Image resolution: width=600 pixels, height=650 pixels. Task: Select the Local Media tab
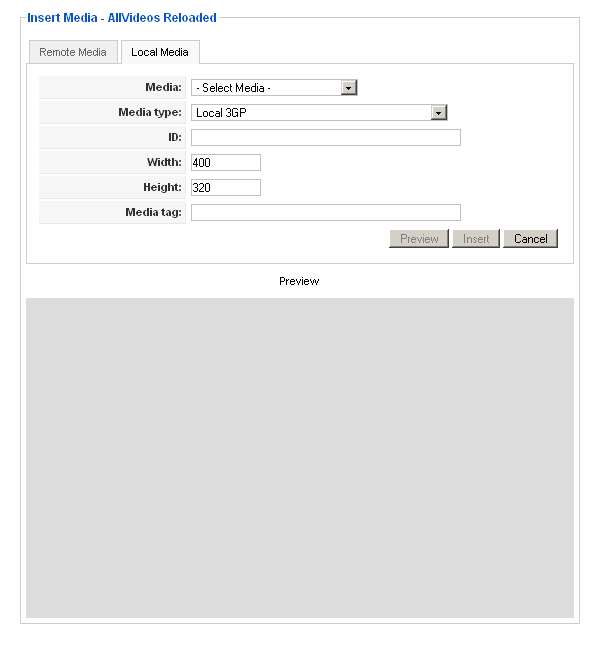click(x=160, y=52)
